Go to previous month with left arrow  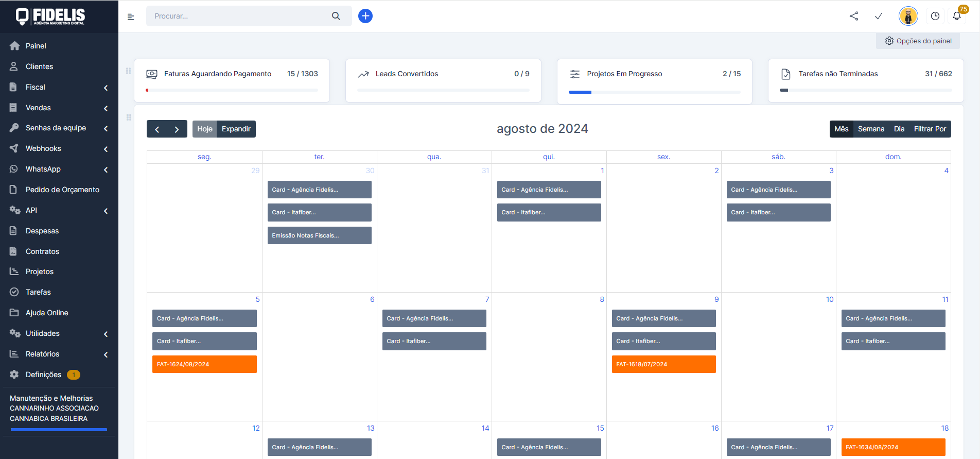(x=157, y=129)
